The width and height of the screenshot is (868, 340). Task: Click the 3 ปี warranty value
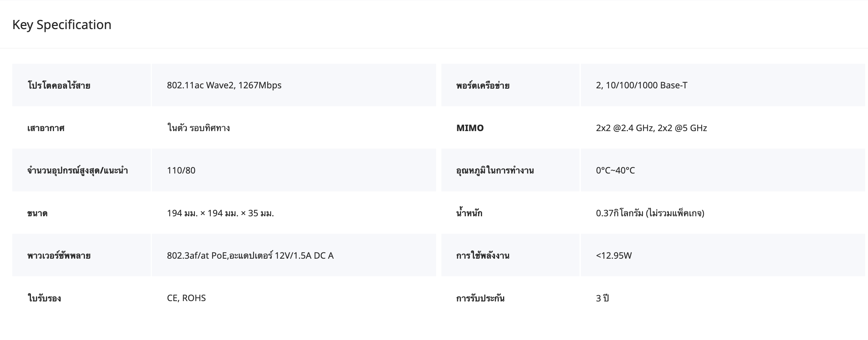[x=602, y=298]
